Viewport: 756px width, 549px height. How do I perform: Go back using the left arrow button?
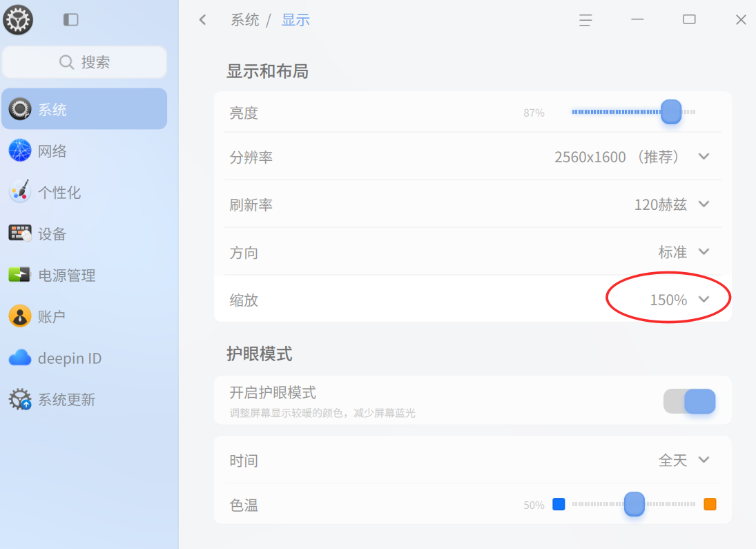[x=202, y=20]
